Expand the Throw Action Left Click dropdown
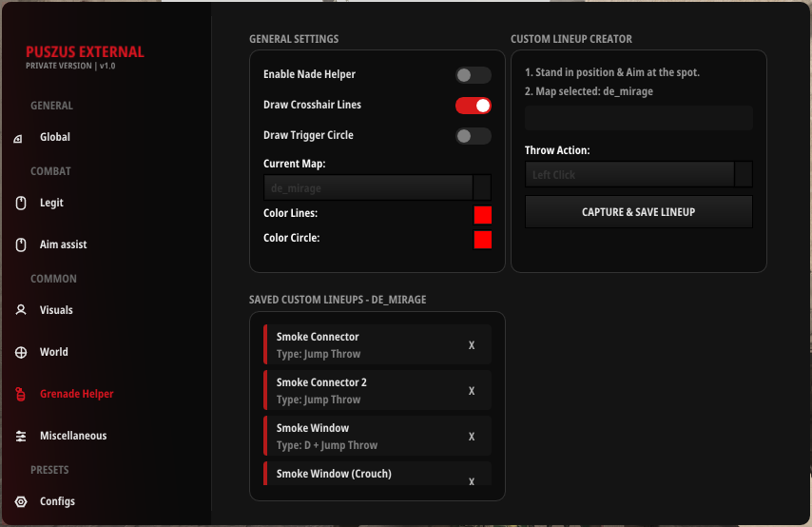This screenshot has height=527, width=812. coord(639,174)
